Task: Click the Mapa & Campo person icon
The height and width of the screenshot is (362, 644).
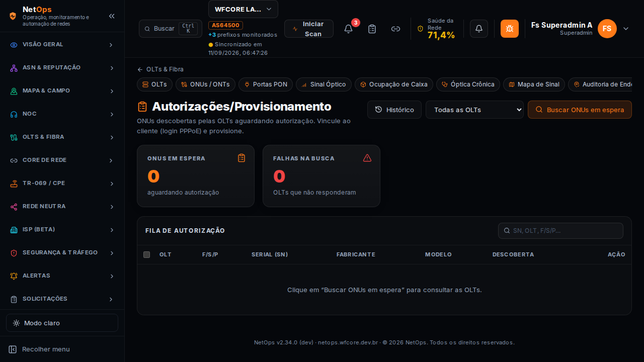Action: pos(14,91)
